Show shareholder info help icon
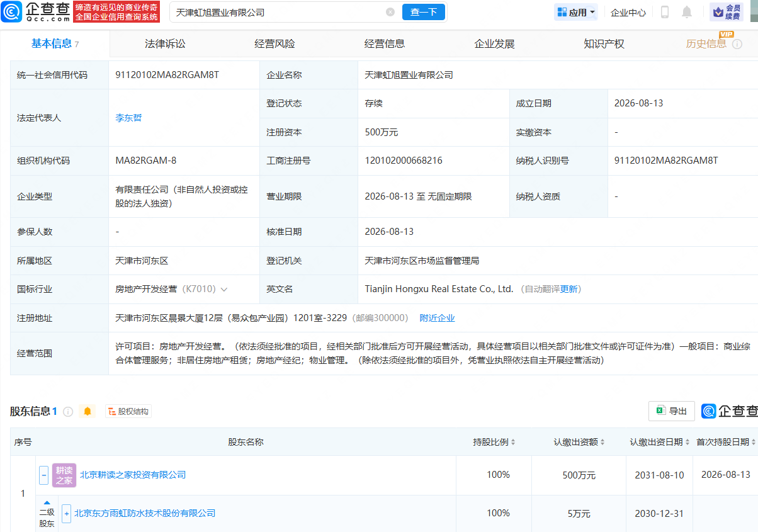This screenshot has width=758, height=532. pyautogui.click(x=68, y=411)
